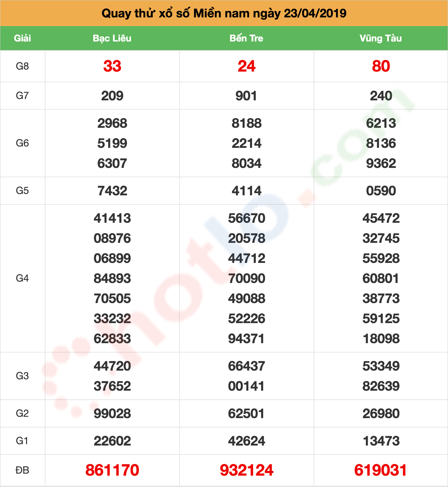Select G5 number 4114
448x487 pixels.
point(246,191)
